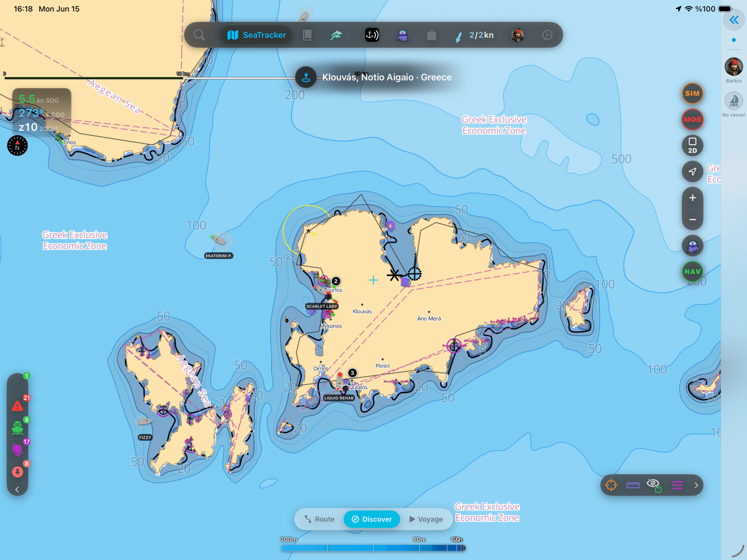Open the purple globe icon
747x560 pixels.
pyautogui.click(x=17, y=449)
